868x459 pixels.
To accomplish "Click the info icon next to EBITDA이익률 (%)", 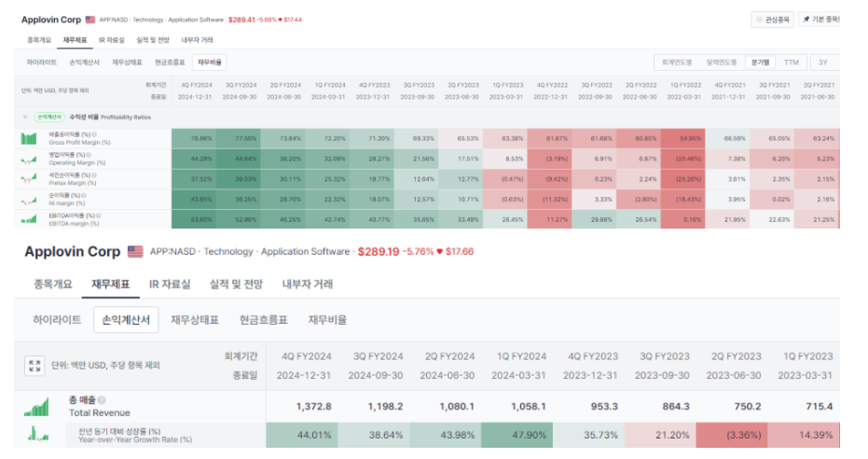I will (98, 216).
